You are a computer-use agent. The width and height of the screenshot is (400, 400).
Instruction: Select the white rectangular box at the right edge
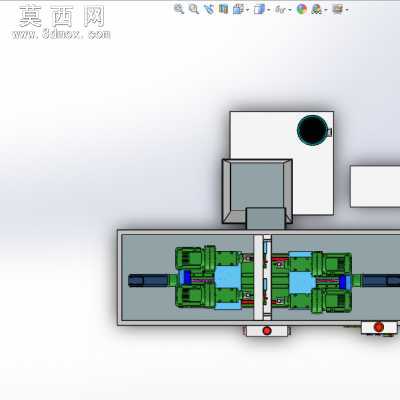(375, 186)
